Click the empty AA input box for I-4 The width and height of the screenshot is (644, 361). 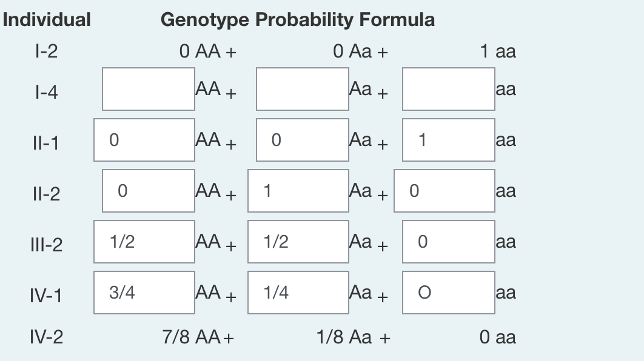(x=148, y=89)
